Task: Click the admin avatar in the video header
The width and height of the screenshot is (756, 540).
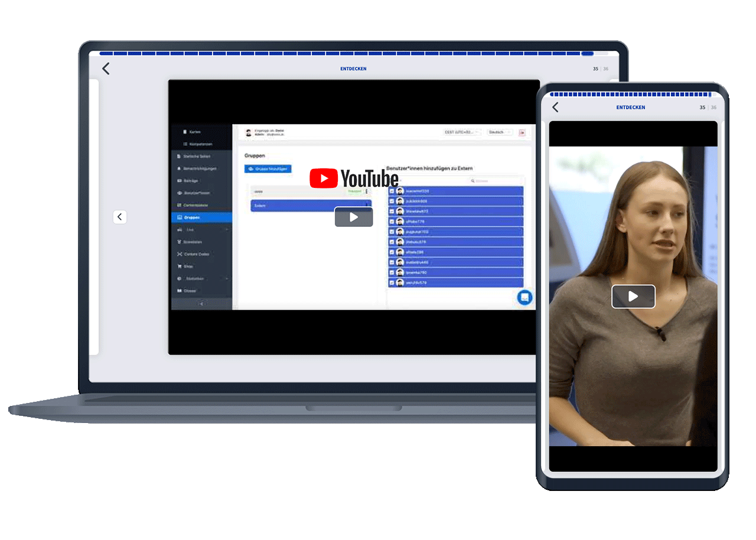Action: tap(249, 132)
